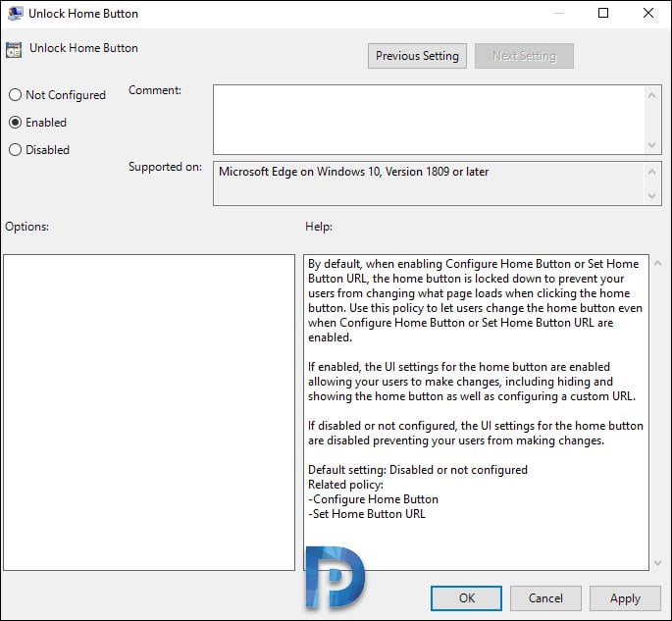Click inside the Comment text box

(x=429, y=120)
